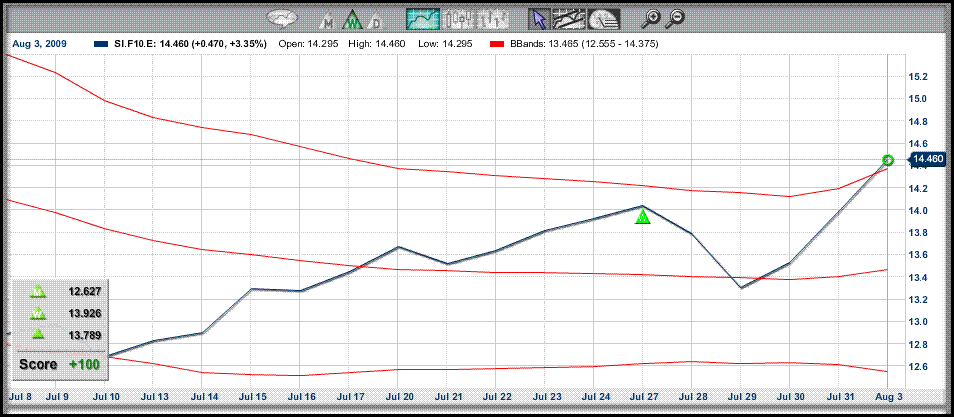Zoom out with the minus magnifier
The height and width of the screenshot is (417, 954).
(x=674, y=19)
